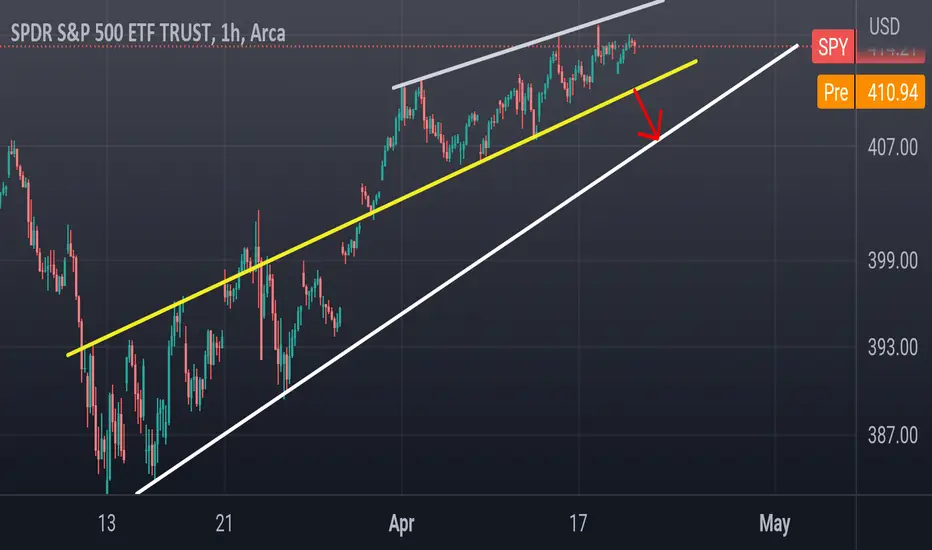Select the yellow trend line
This screenshot has width=932, height=550.
pyautogui.click(x=382, y=208)
